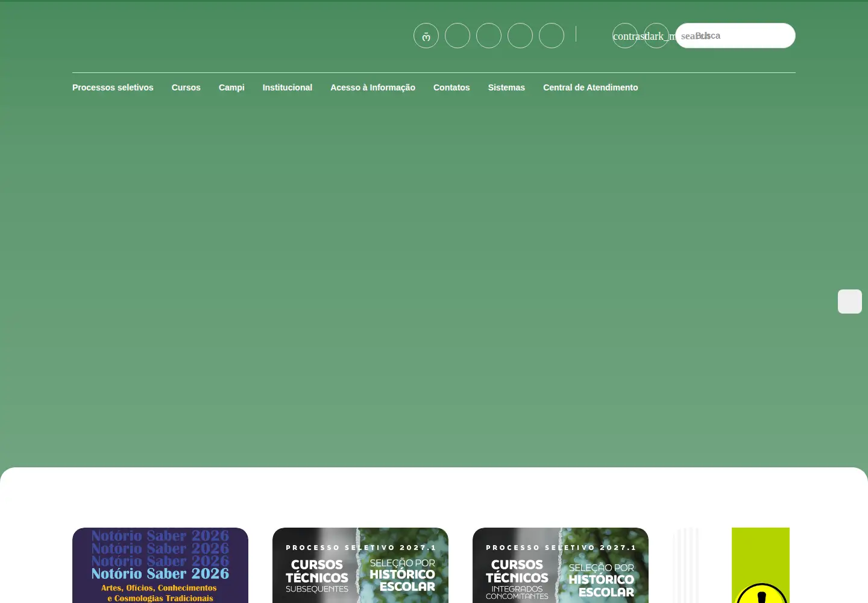Toggle dark mode
The image size is (868, 603).
[656, 36]
